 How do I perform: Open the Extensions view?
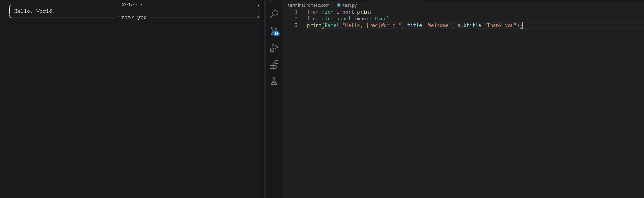point(274,64)
